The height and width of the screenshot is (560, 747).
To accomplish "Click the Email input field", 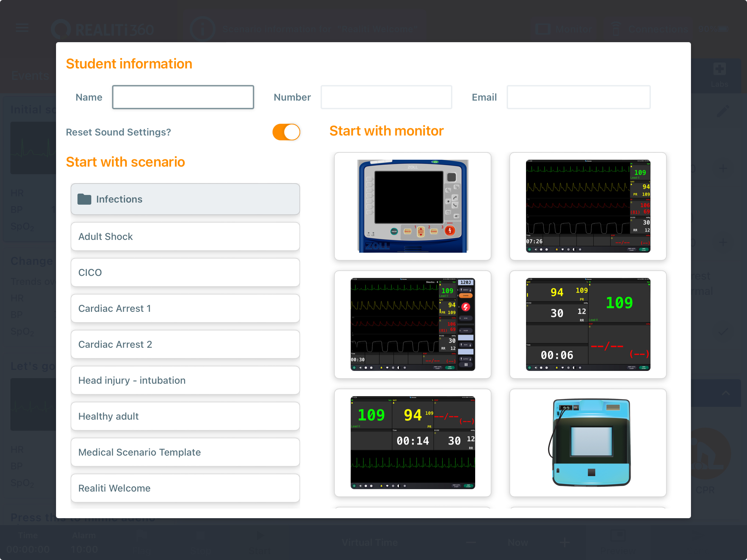I will (579, 97).
